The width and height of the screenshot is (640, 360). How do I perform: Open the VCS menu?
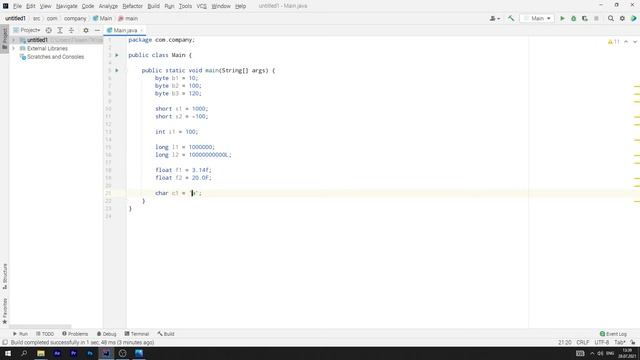pyautogui.click(x=202, y=6)
